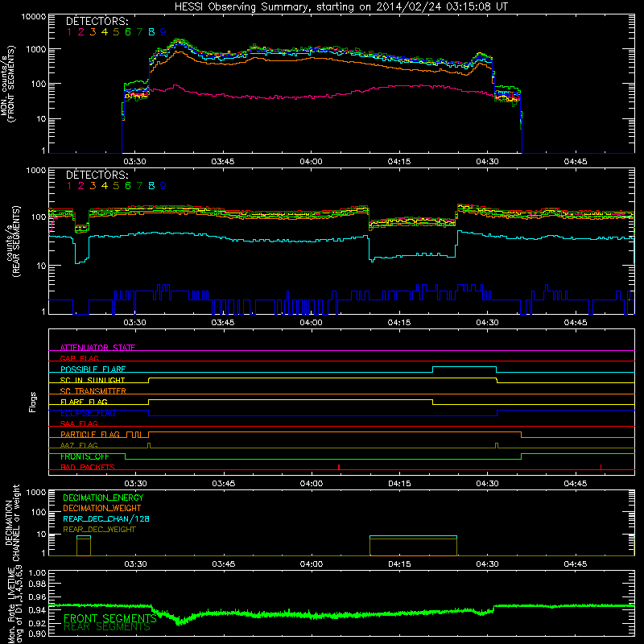Click the SC TRANSMITTER flag label
Screen dimensions: 644x644
[93, 390]
